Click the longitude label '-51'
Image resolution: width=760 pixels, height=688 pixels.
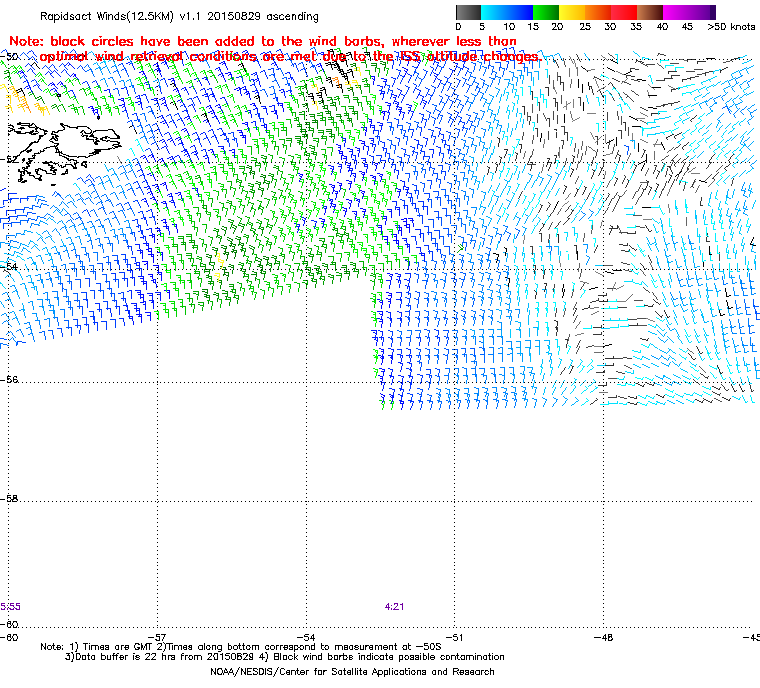454,638
